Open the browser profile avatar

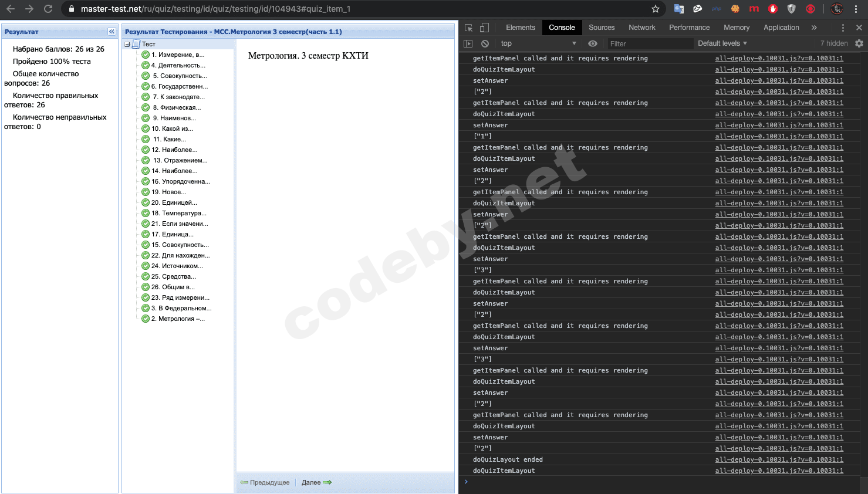click(837, 9)
